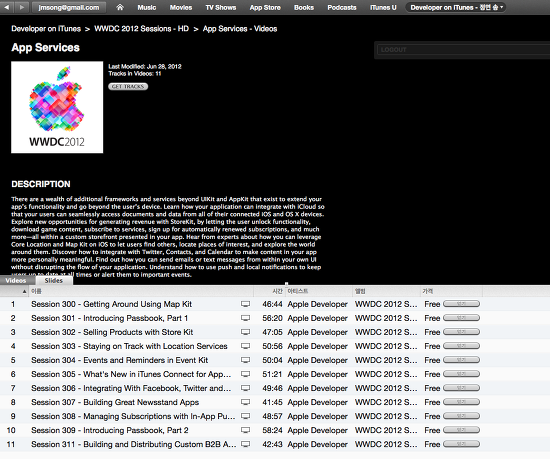Click video icon for Session 302 row
The image size is (550, 459).
[246, 332]
